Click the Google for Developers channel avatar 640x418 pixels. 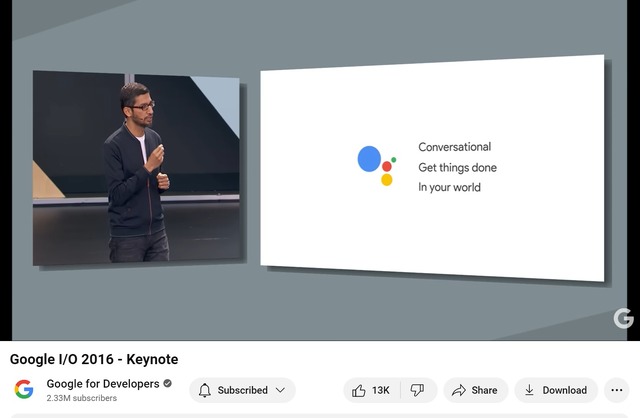tap(24, 389)
